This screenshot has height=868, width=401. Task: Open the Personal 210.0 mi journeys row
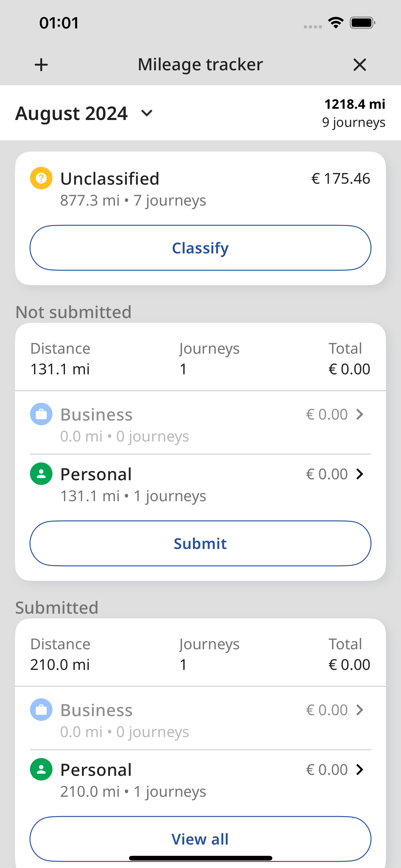pos(200,780)
